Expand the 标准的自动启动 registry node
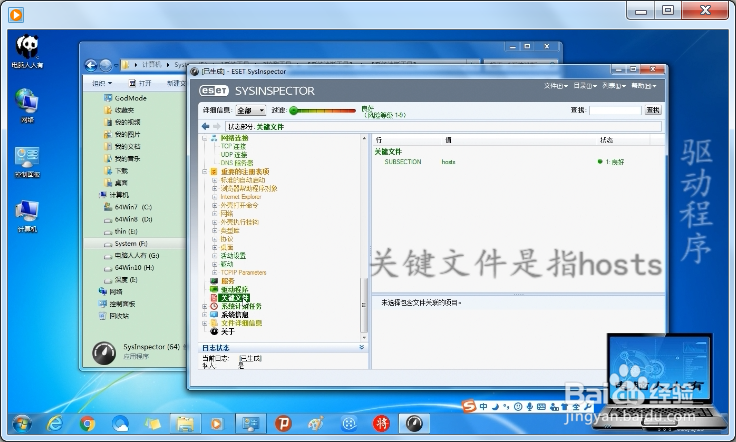The width and height of the screenshot is (736, 442). click(214, 180)
